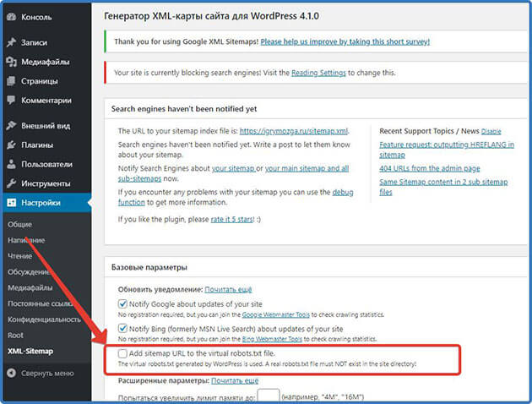
Task: Focus the memory limit input field
Action: tap(269, 396)
